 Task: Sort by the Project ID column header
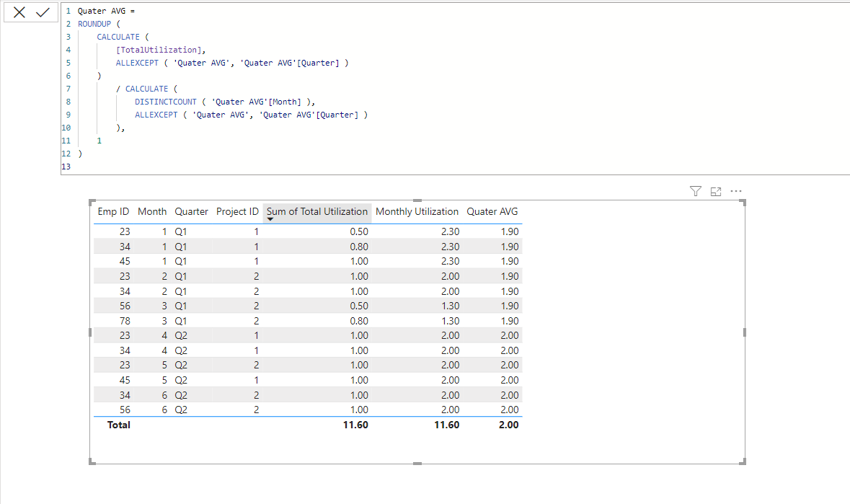tap(237, 212)
